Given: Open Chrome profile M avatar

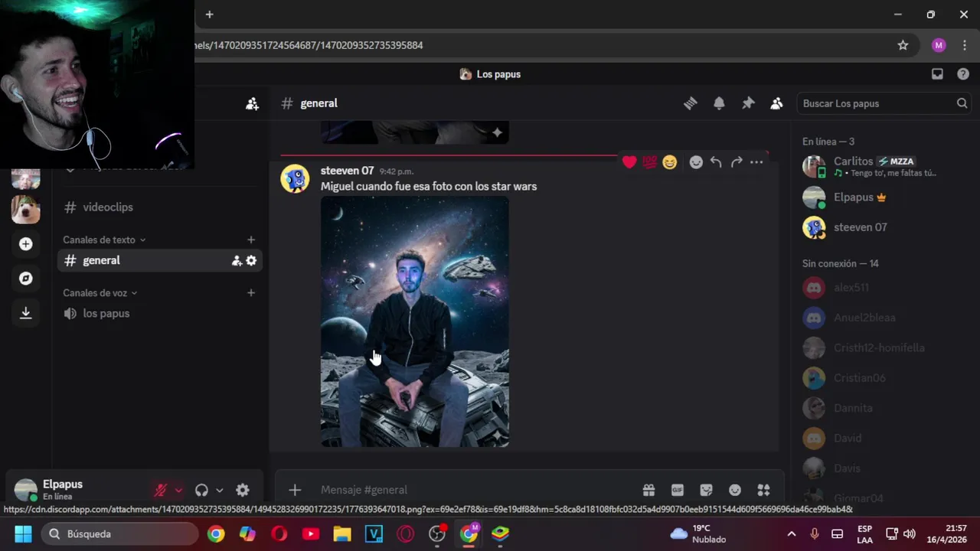Looking at the screenshot, I should (x=939, y=45).
